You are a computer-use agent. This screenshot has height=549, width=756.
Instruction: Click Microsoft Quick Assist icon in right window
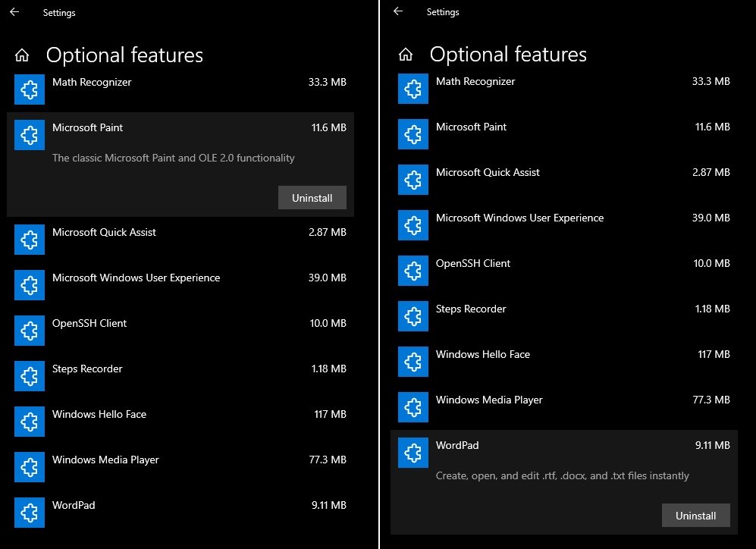[413, 180]
